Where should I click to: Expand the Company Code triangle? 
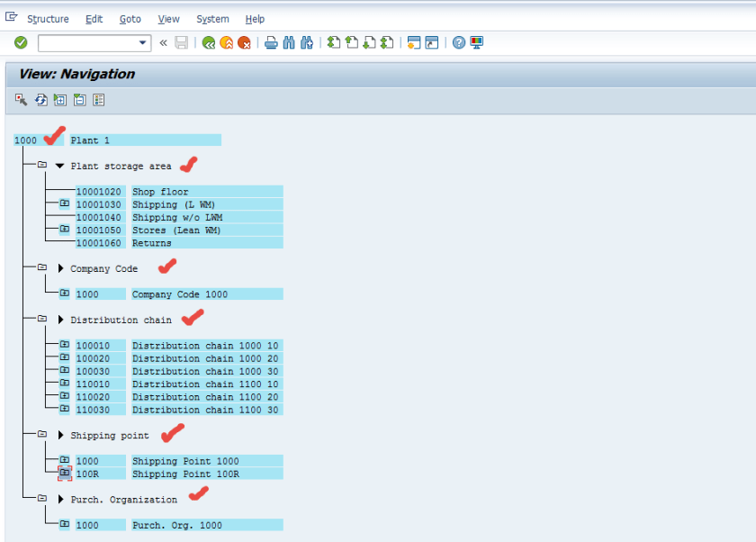61,268
